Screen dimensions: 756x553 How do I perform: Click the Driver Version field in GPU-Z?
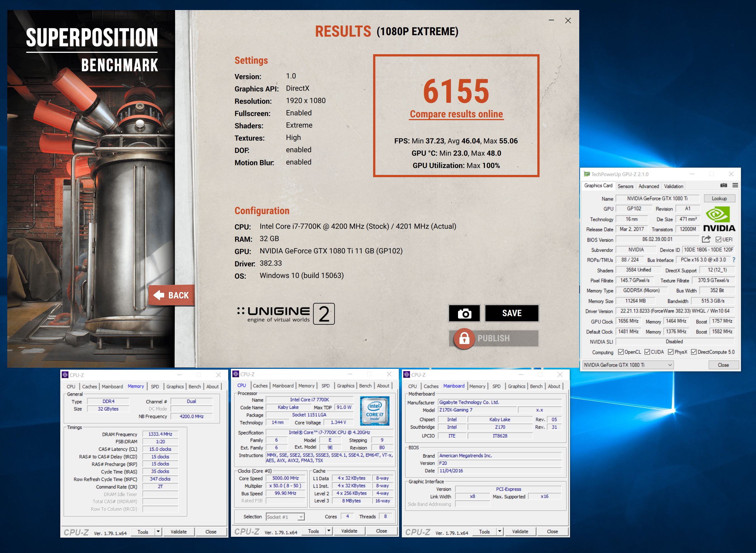click(x=675, y=311)
